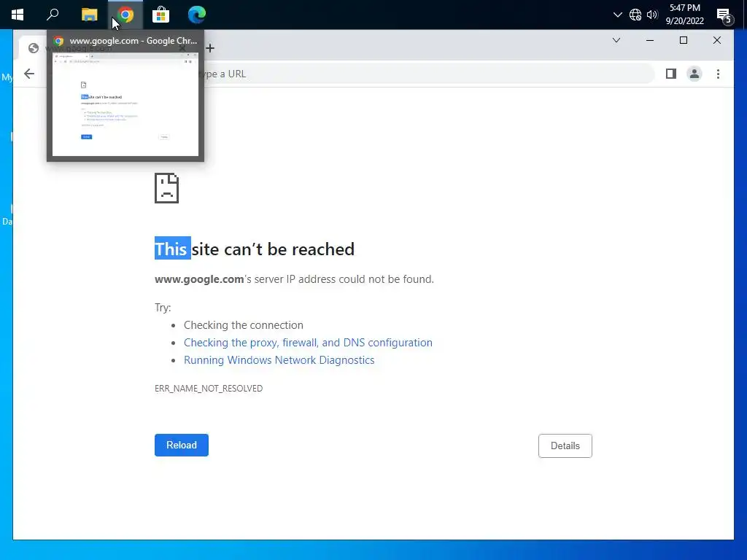
Task: Open the Windows Start menu
Action: pyautogui.click(x=18, y=15)
